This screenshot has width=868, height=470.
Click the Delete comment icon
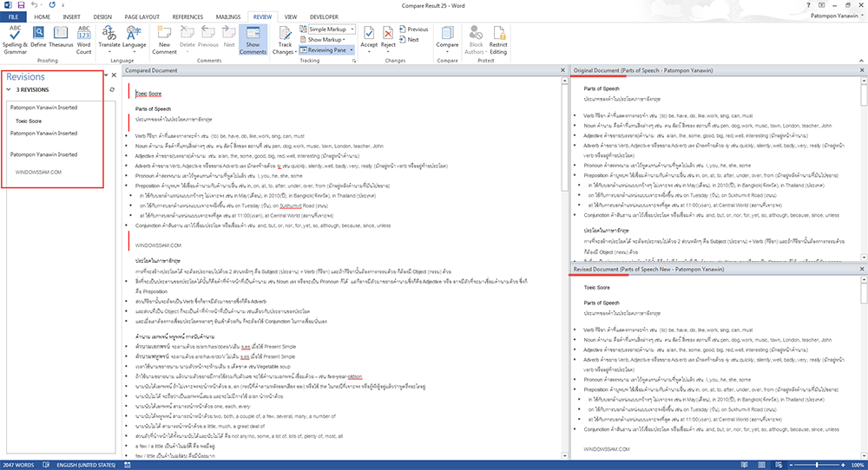click(187, 37)
